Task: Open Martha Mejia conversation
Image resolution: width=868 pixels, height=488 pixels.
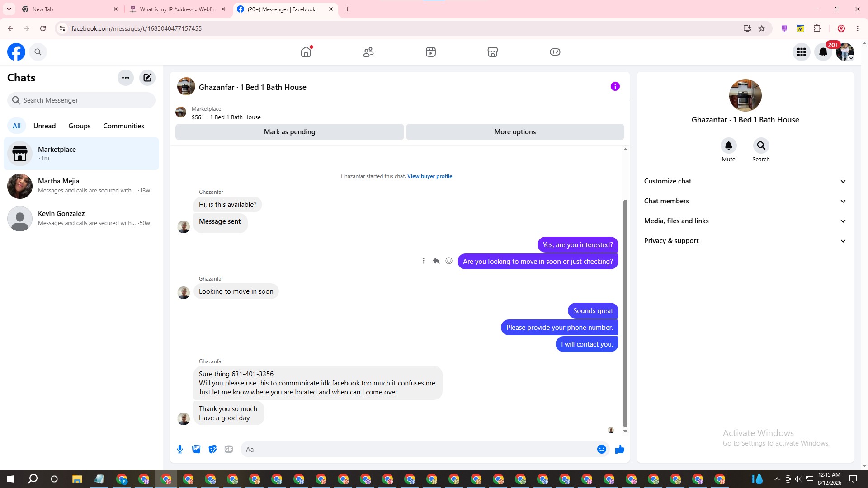Action: click(x=81, y=186)
